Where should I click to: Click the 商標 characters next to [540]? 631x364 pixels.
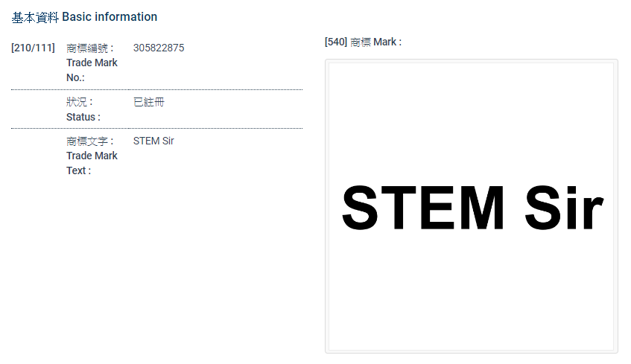click(x=360, y=42)
